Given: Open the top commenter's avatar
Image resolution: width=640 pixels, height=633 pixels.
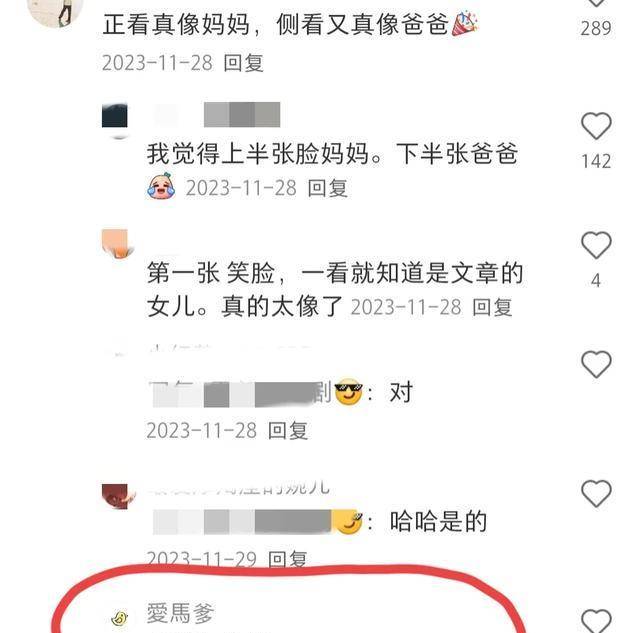Looking at the screenshot, I should (x=55, y=12).
